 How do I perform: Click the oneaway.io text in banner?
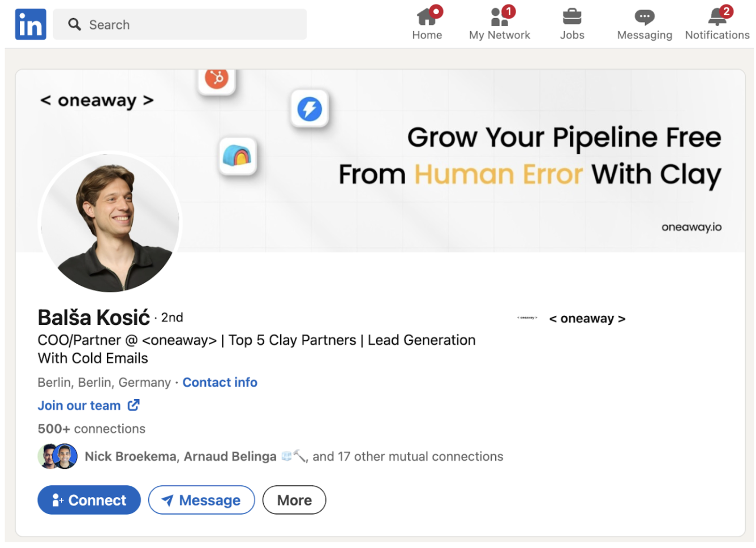691,227
